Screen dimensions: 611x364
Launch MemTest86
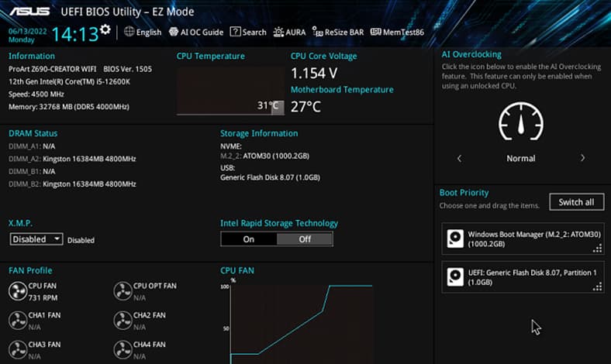click(x=397, y=33)
